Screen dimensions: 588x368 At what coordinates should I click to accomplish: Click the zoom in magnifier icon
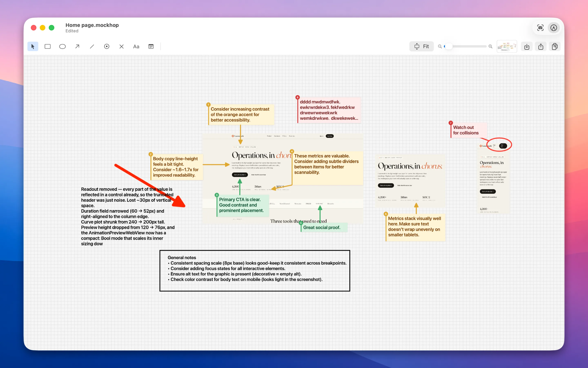pos(491,46)
